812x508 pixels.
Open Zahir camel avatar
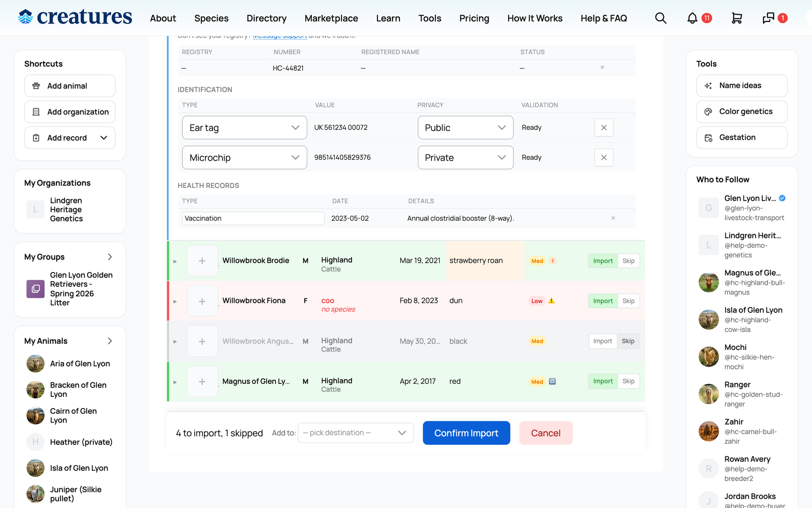pos(709,431)
